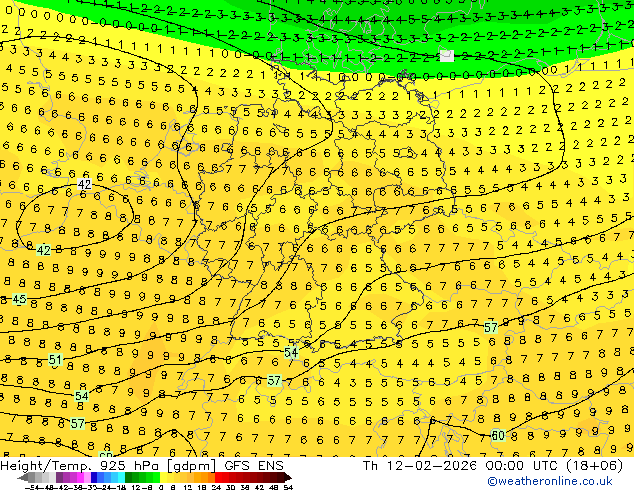This screenshot has height=490, width=634.
Task: Click the map title 'Height/Temp. 925 hPa'
Action: (81, 466)
